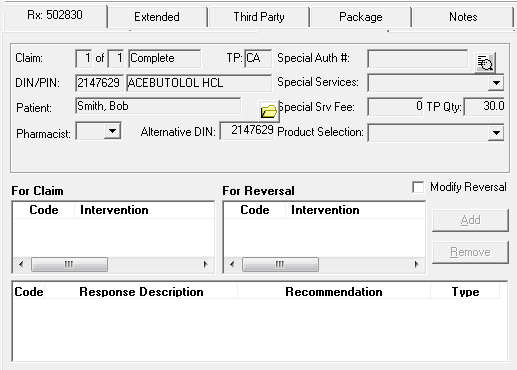The width and height of the screenshot is (517, 370).
Task: Click the Special Auth # input field
Action: 418,59
